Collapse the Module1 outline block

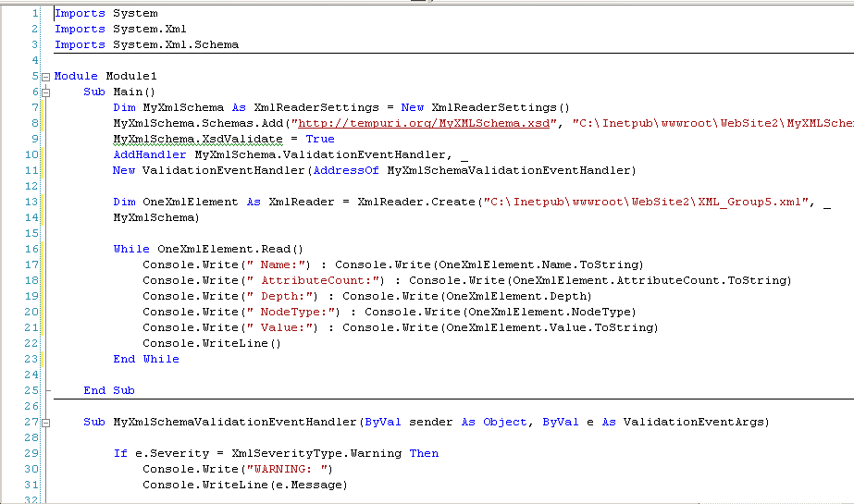(x=44, y=77)
